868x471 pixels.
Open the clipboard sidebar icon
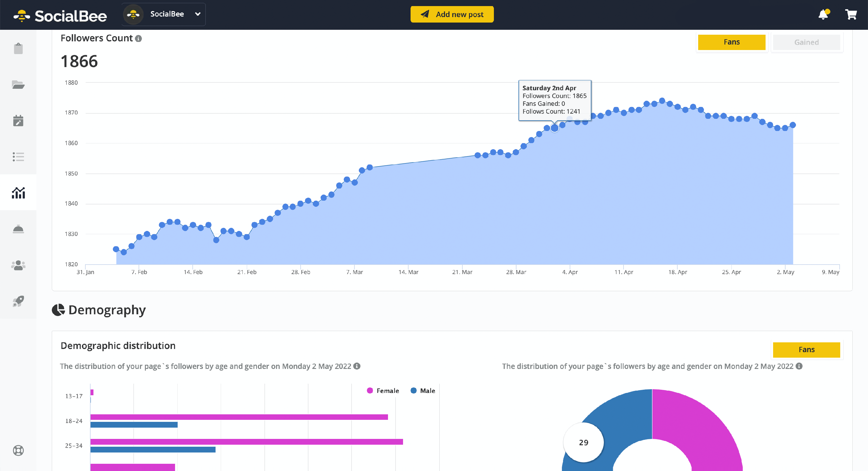click(18, 49)
